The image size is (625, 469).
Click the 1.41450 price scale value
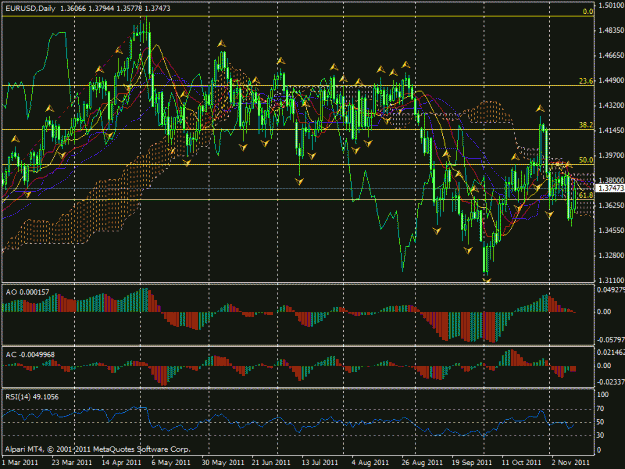pyautogui.click(x=611, y=130)
